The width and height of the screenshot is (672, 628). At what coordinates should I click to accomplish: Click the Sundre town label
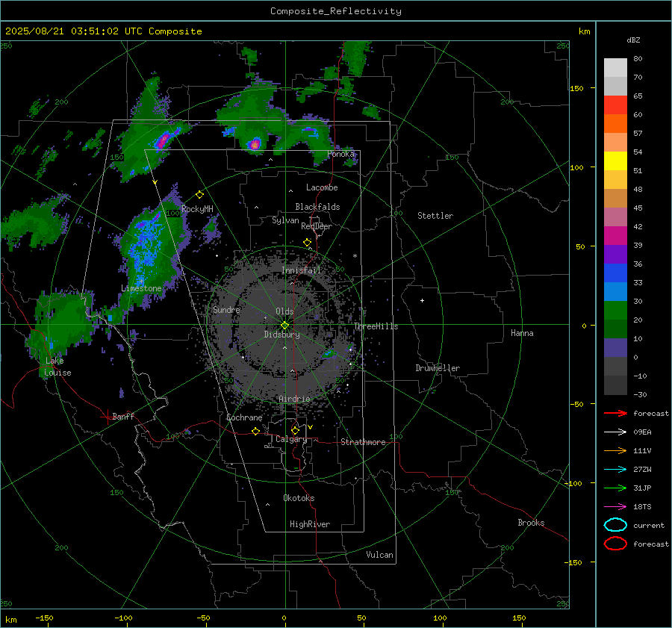(226, 310)
